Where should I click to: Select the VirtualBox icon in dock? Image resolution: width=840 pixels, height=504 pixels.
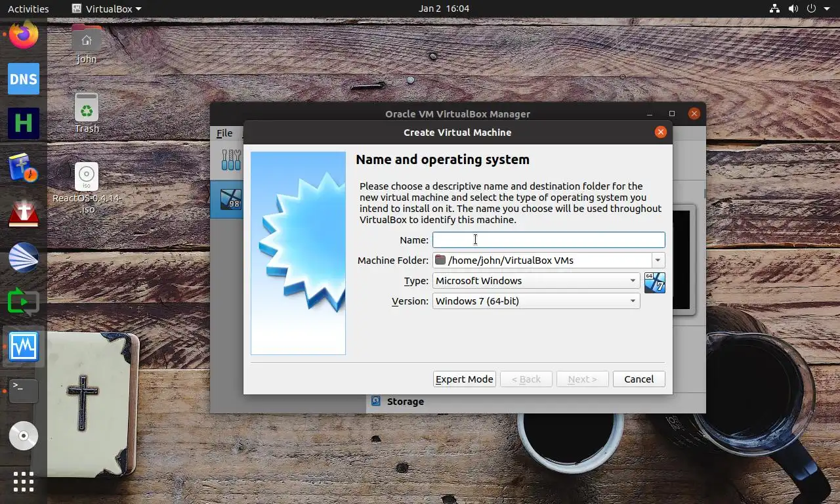click(24, 346)
